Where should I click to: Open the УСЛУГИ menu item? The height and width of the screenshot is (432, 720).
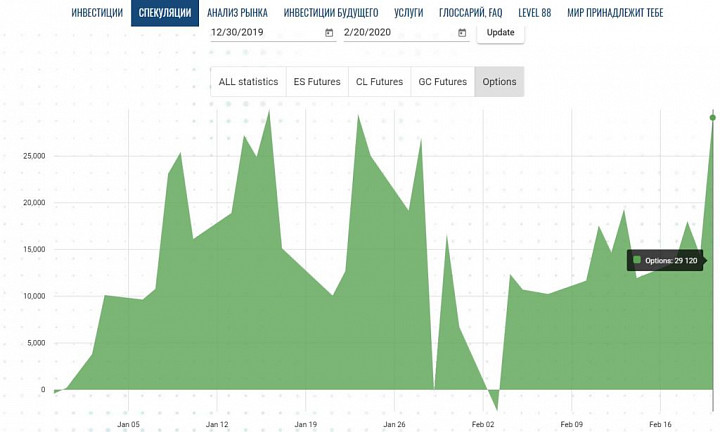409,13
